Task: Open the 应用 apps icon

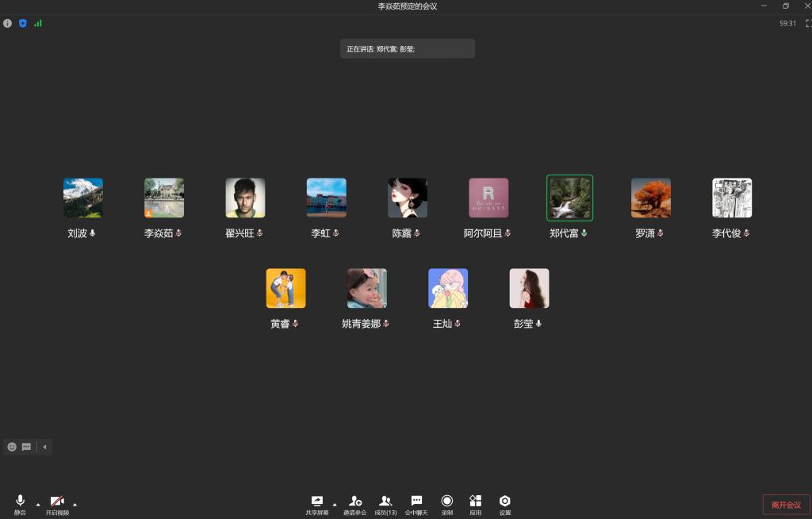Action: [475, 503]
